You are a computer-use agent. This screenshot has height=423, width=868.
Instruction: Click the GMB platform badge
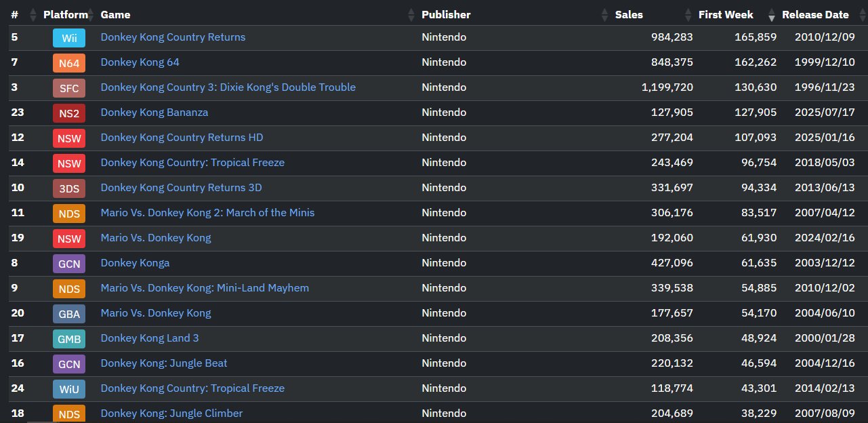point(69,339)
